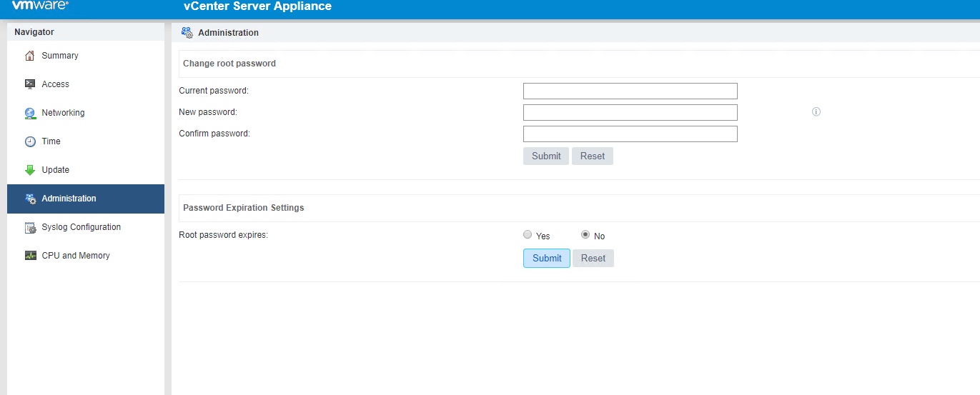Image resolution: width=980 pixels, height=395 pixels.
Task: Reset the Password Expiration Settings
Action: (x=593, y=258)
